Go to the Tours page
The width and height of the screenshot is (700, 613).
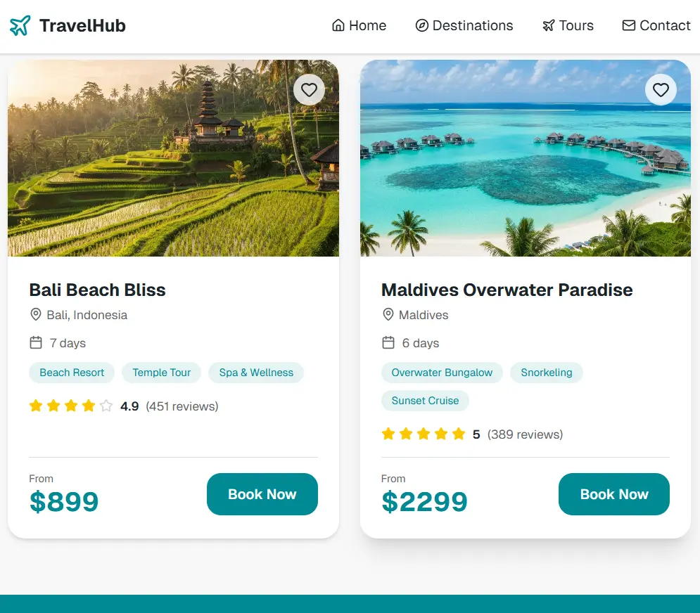(x=575, y=26)
